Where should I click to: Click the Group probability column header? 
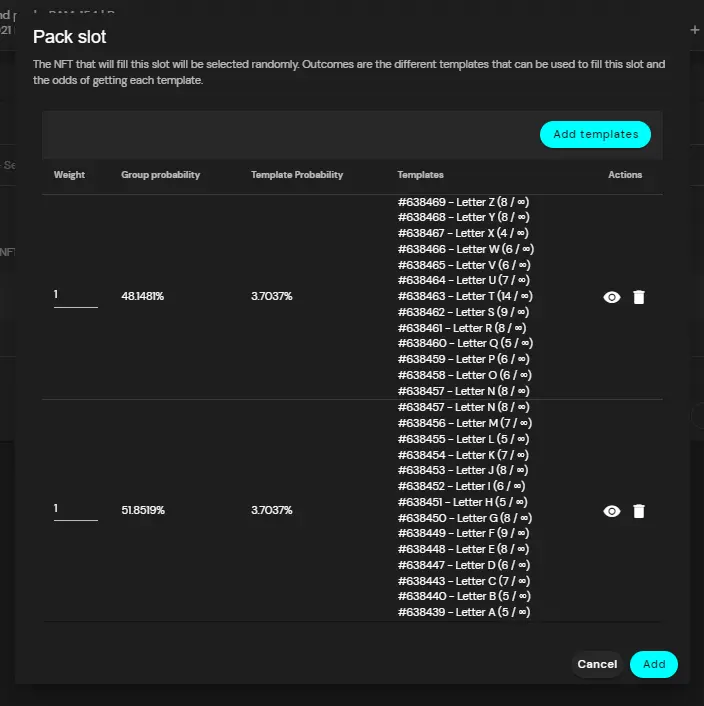160,175
